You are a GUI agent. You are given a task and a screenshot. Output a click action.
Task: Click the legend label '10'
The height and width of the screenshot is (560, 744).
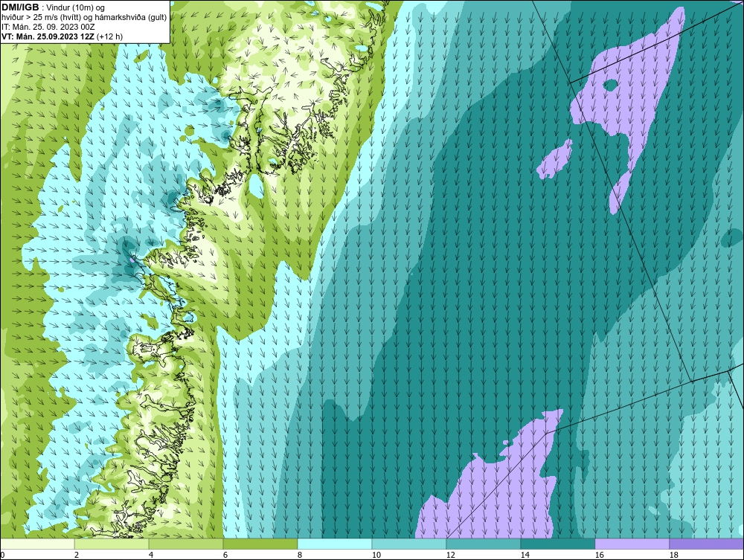point(376,555)
